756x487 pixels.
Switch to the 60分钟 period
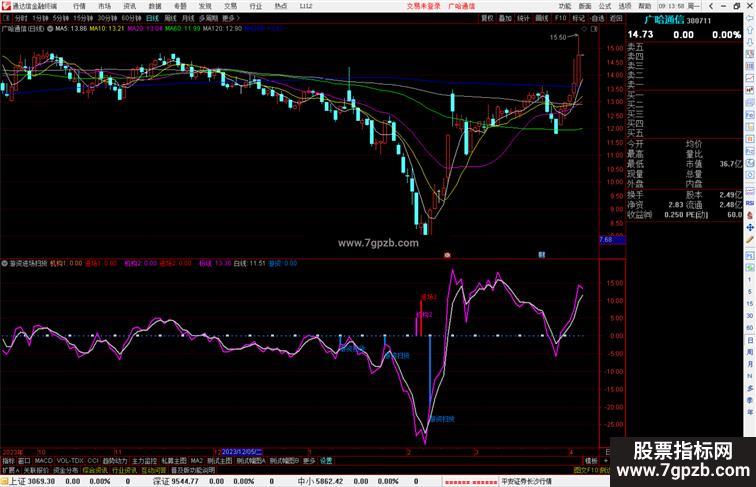pyautogui.click(x=131, y=18)
